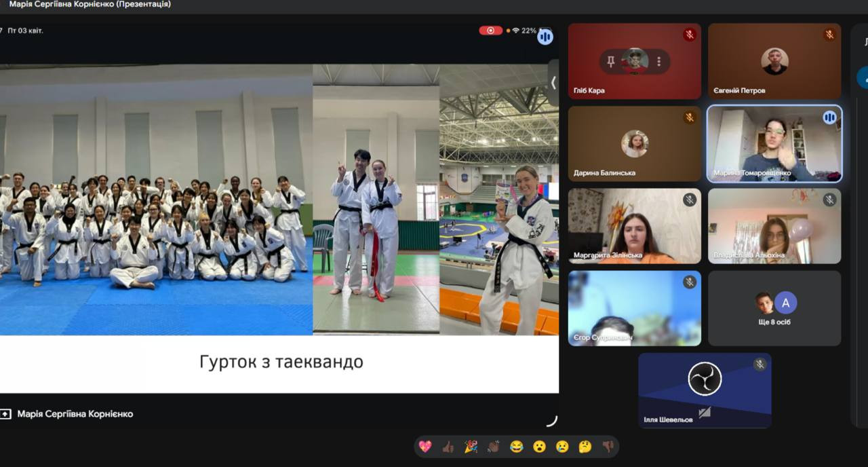
Task: Click muted mic icon on Владислава Альохіна tile
Action: [x=829, y=200]
